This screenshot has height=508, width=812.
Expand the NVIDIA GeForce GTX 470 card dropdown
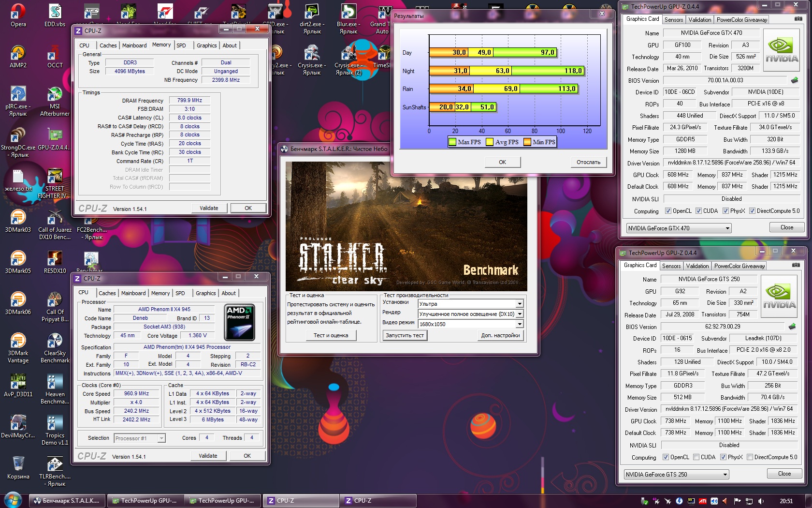point(679,228)
